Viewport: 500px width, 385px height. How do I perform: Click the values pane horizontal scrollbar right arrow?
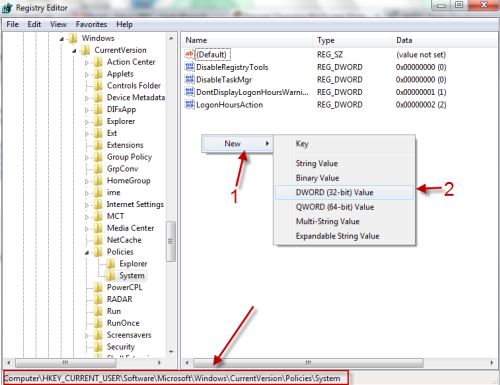492,362
